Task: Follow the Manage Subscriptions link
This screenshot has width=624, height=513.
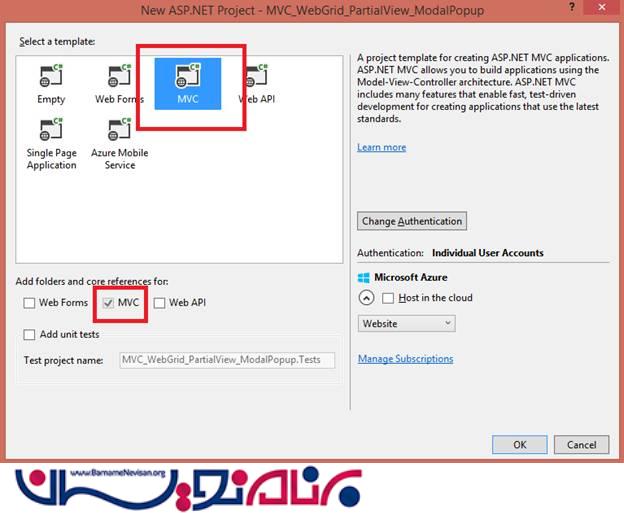Action: point(405,359)
